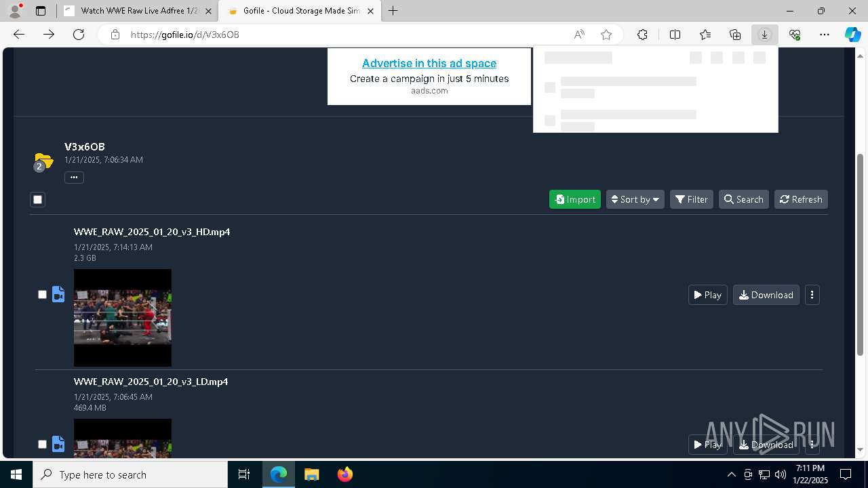Click the page vertical scrollbar
This screenshot has width=868, height=488.
click(x=861, y=254)
